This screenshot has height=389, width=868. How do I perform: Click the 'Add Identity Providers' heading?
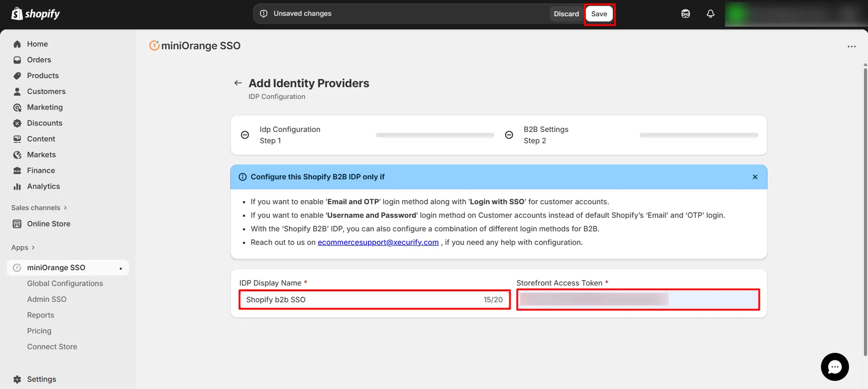click(309, 83)
